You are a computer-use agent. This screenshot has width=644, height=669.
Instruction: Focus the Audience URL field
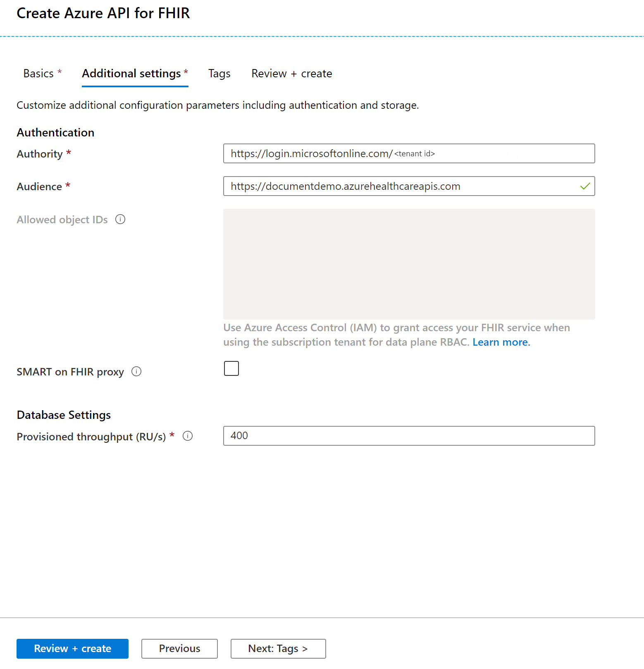click(401, 186)
